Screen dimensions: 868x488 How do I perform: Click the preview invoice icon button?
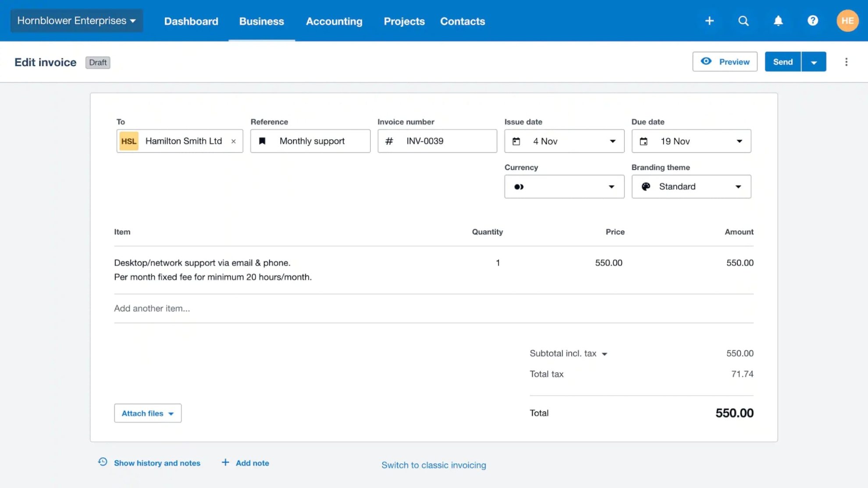pyautogui.click(x=706, y=61)
